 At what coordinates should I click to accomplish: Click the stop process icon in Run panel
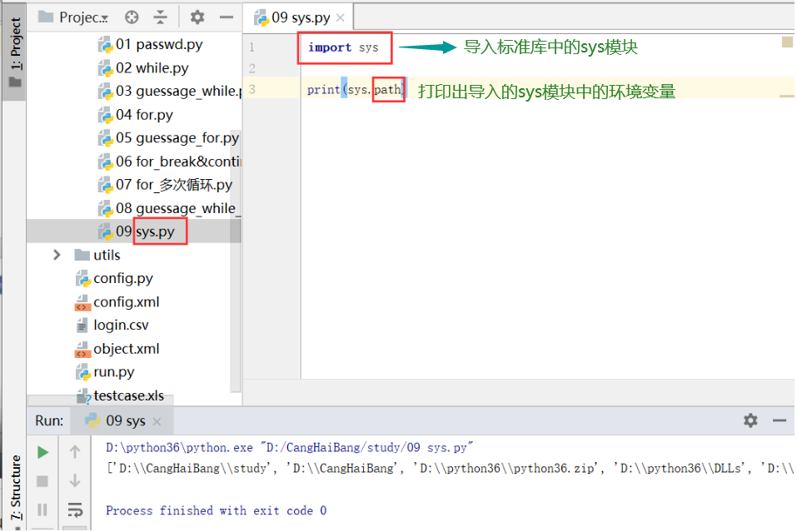43,481
